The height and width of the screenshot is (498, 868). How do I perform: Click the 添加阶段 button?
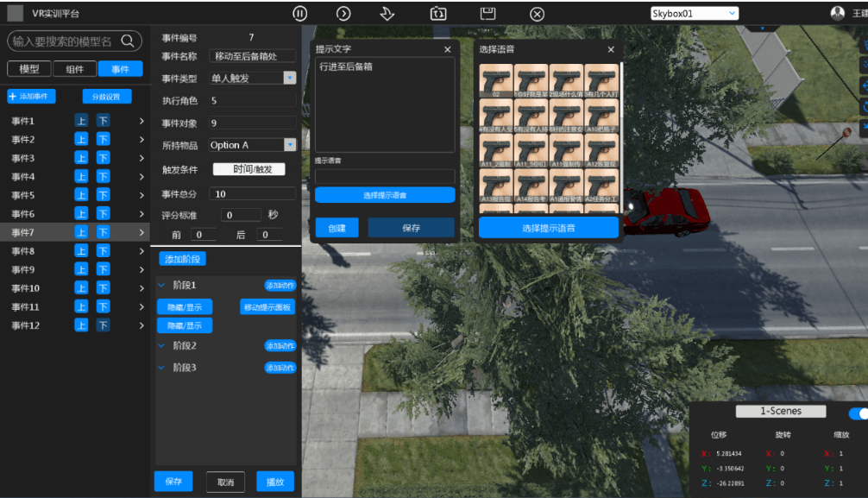182,259
